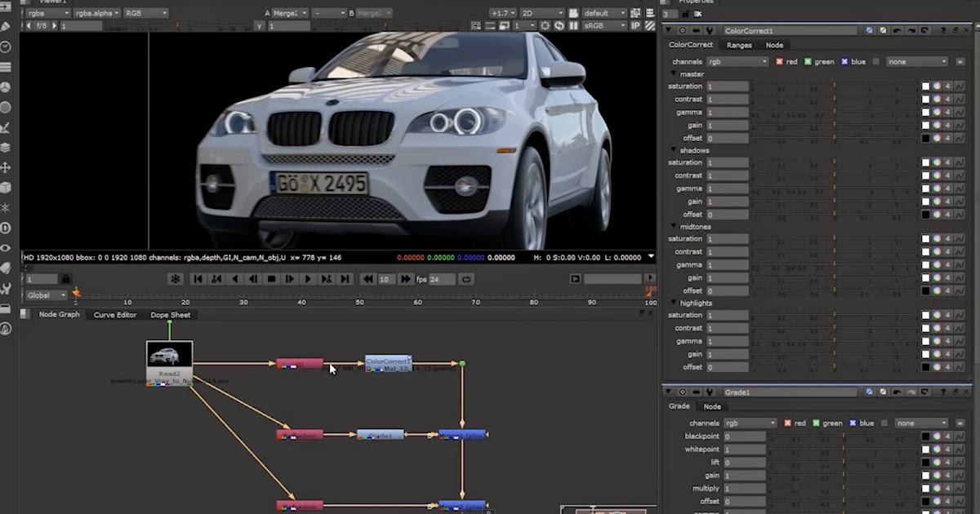Click the ColorCorrect1 undo arrow icon

click(x=897, y=30)
